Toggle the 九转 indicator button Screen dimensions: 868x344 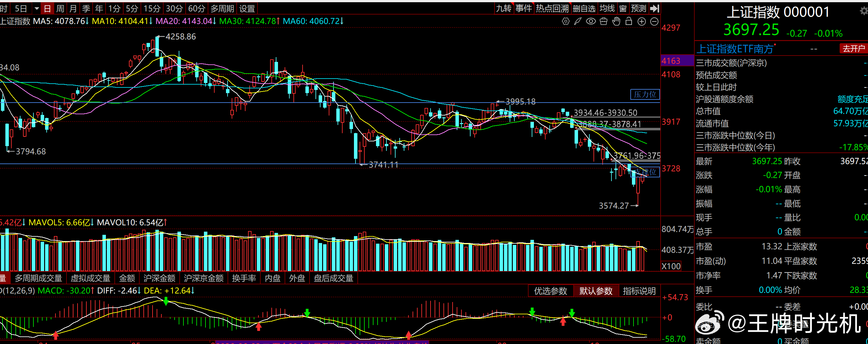pos(503,9)
